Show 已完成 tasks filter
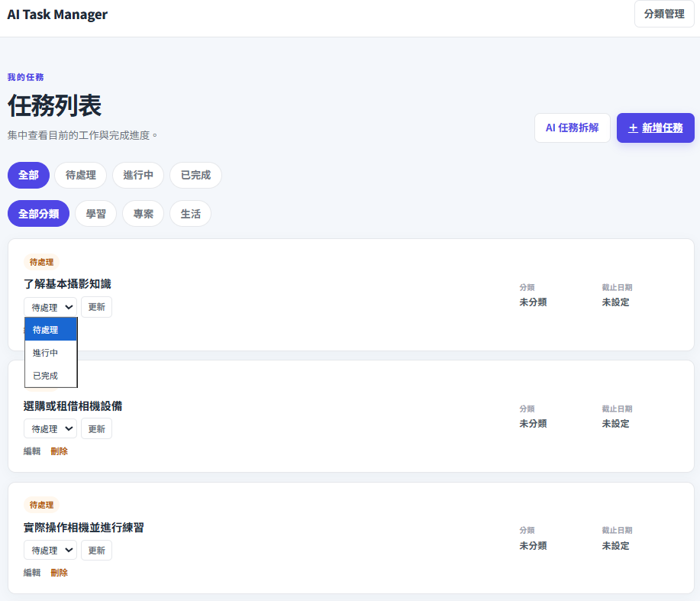The height and width of the screenshot is (601, 700). (195, 175)
